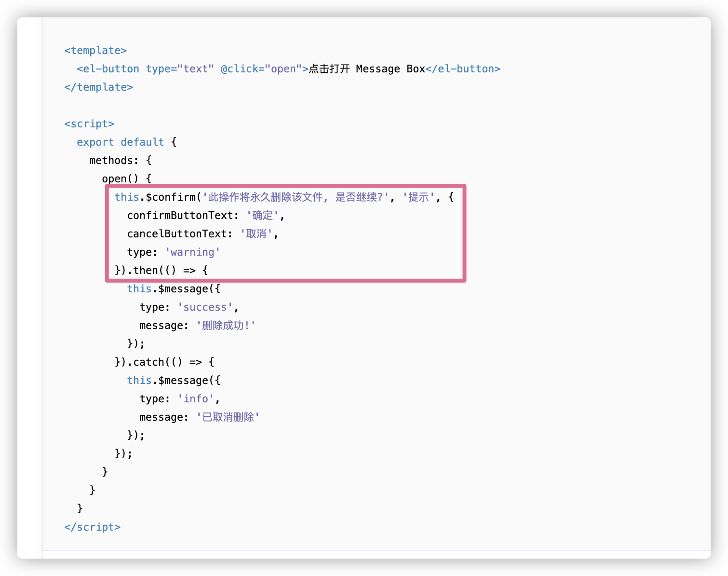
Task: Click the 'methods: {' line
Action: pos(121,161)
